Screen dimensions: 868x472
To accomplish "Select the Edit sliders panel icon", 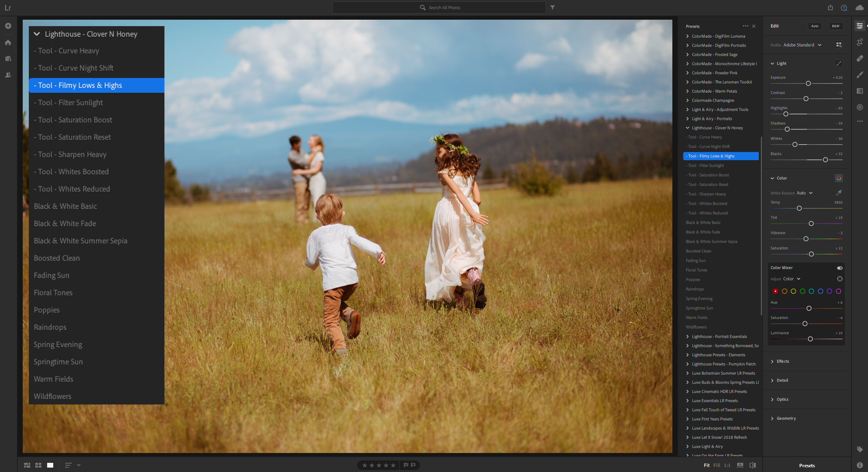I will tap(860, 26).
